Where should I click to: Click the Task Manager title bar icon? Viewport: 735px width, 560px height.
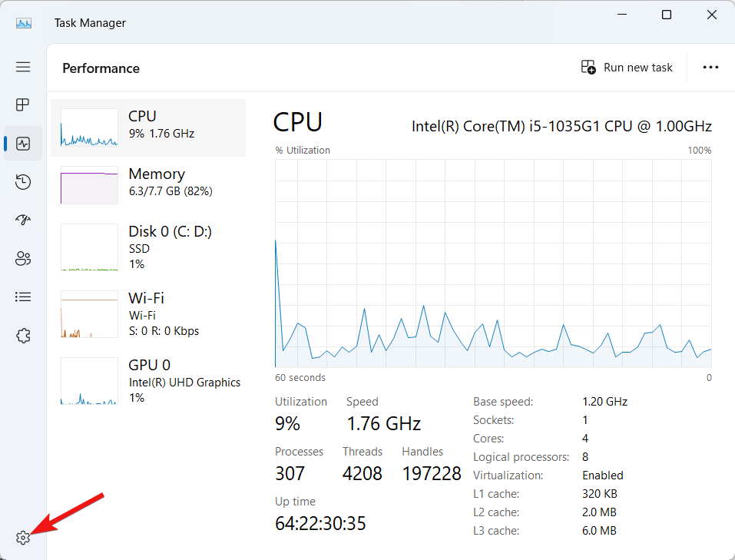(x=24, y=22)
